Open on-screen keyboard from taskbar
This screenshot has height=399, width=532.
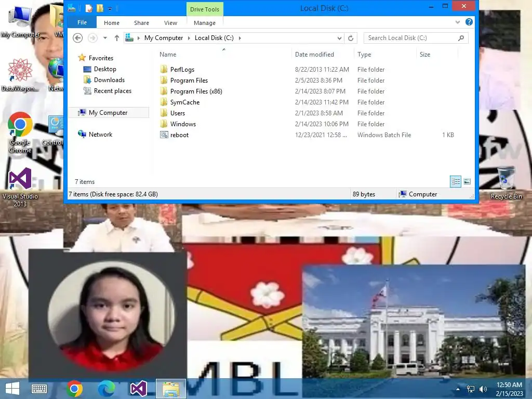coord(39,389)
